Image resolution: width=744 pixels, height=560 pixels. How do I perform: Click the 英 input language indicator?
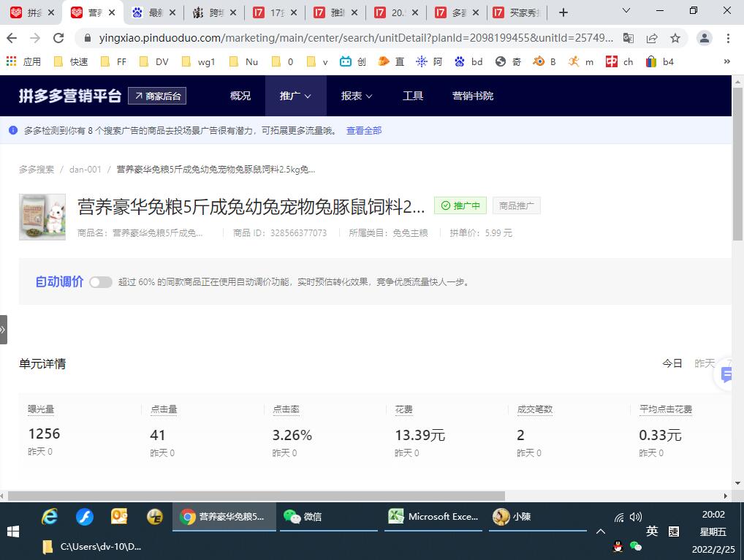pyautogui.click(x=651, y=531)
